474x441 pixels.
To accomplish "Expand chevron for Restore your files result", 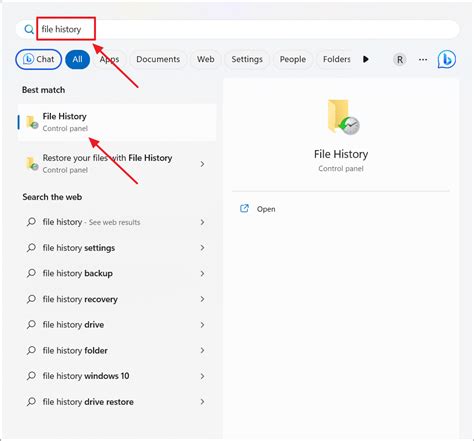I will pyautogui.click(x=202, y=164).
